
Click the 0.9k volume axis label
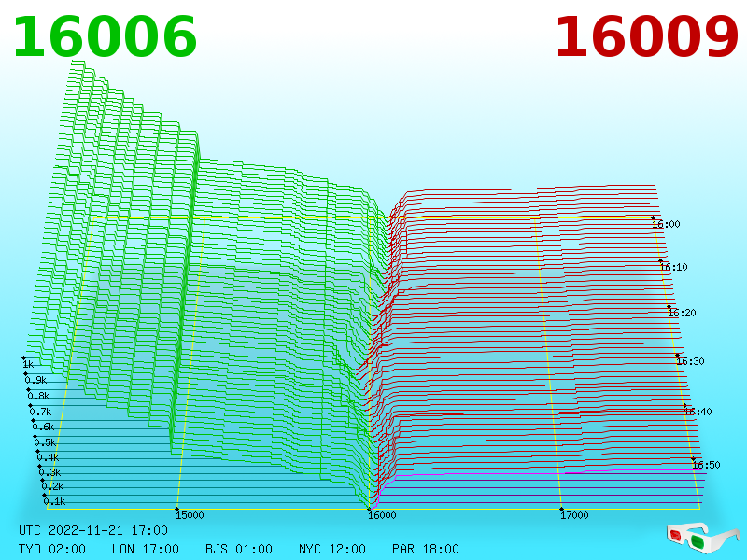click(x=35, y=380)
